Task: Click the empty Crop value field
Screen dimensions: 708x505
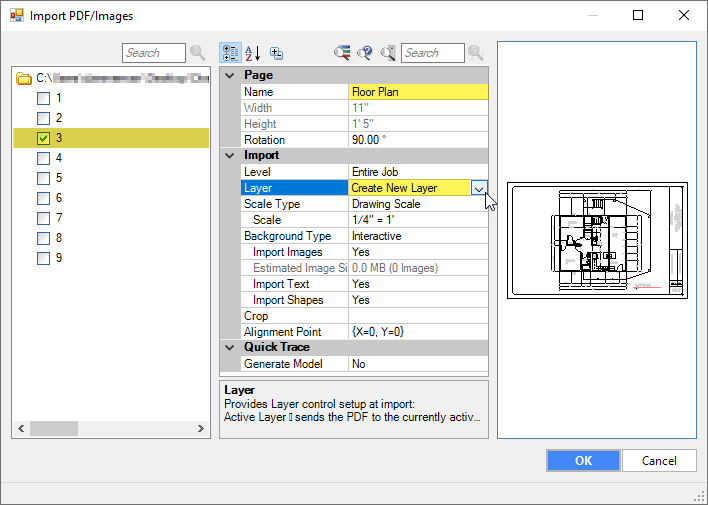Action: [x=418, y=316]
